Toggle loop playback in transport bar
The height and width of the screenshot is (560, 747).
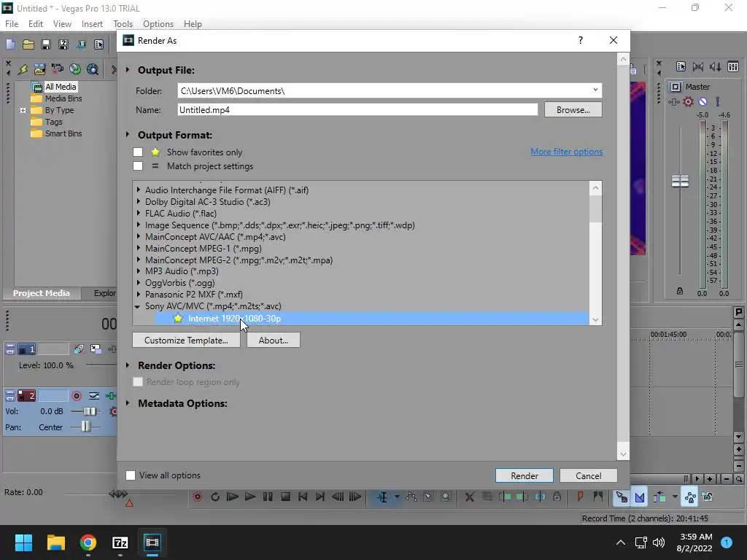(x=215, y=497)
